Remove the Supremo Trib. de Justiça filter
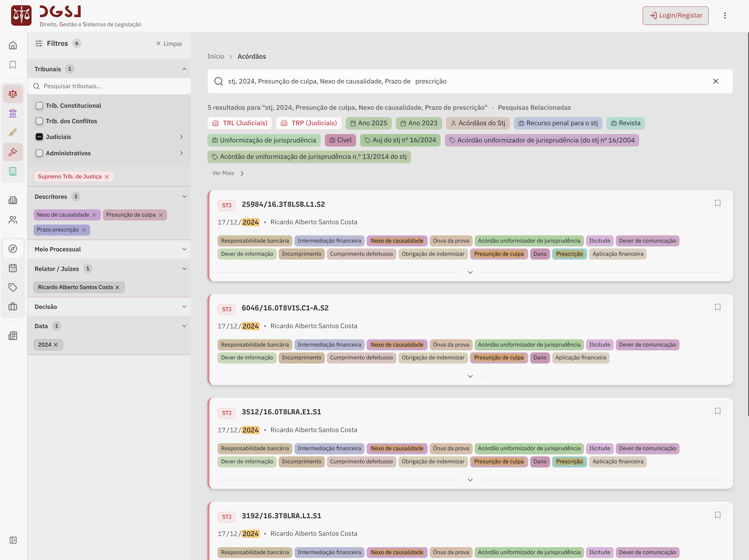Viewport: 749px width, 560px height. click(x=107, y=177)
